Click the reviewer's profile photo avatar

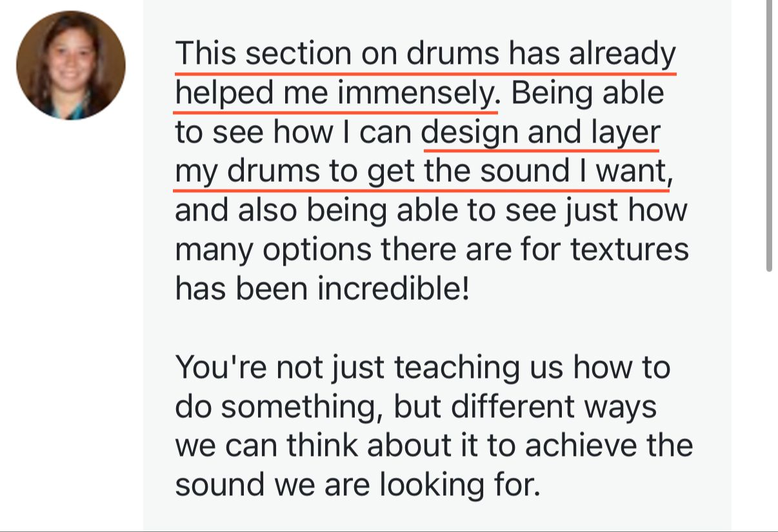coord(71,65)
